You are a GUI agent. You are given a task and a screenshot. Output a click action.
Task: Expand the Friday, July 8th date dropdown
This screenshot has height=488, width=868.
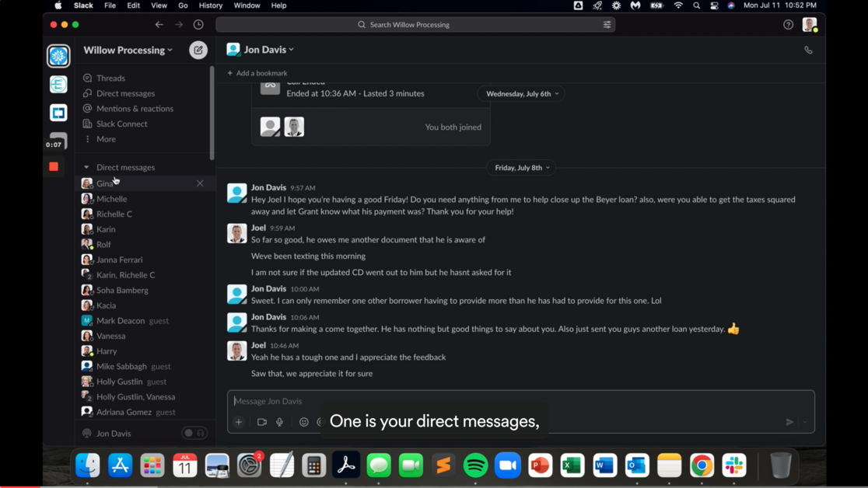point(522,168)
